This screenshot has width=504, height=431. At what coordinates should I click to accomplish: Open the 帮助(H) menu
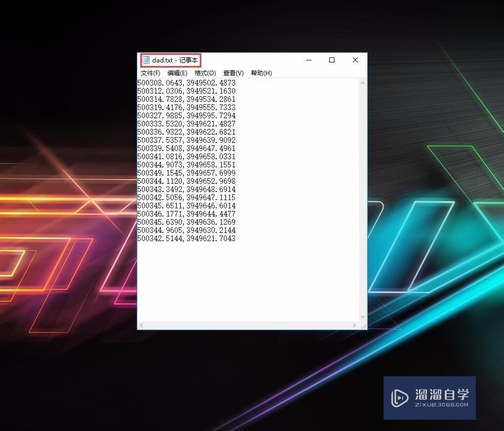pyautogui.click(x=261, y=73)
